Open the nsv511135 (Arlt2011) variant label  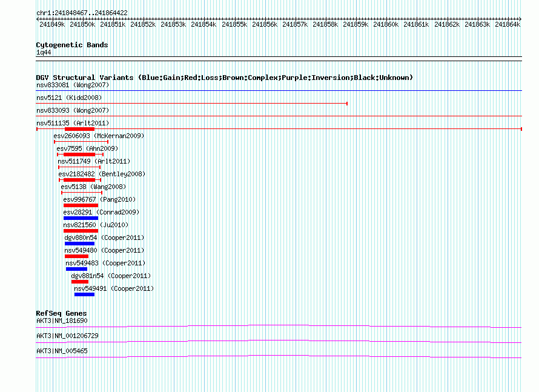coord(73,123)
